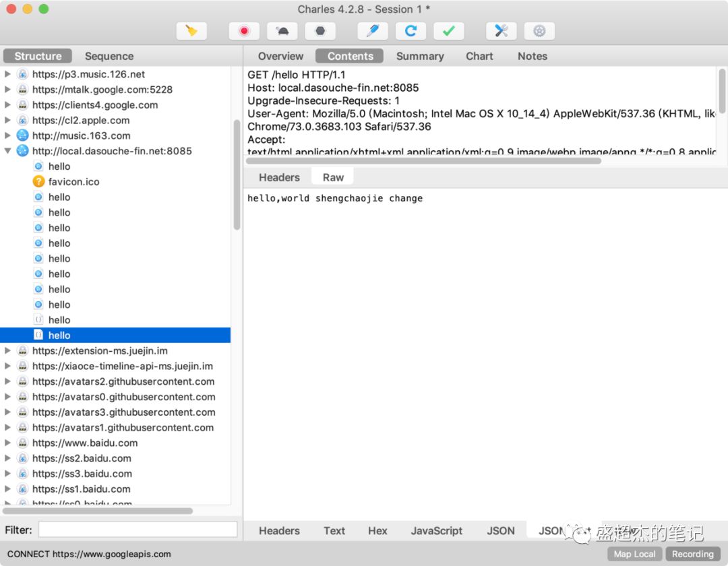Click lock icon beside avatars0.githubusercontent.com
The image size is (728, 566).
[22, 396]
